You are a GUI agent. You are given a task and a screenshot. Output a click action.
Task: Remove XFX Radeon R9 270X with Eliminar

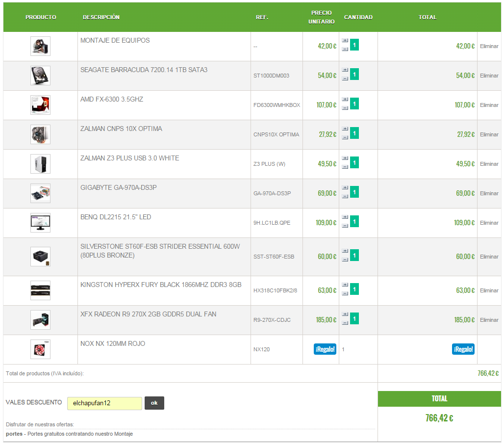[x=489, y=320]
